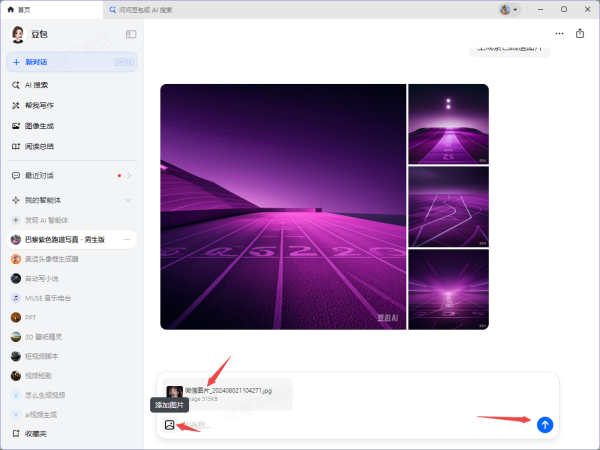Send the message with the blue arrow button
The width and height of the screenshot is (600, 450).
click(x=545, y=425)
